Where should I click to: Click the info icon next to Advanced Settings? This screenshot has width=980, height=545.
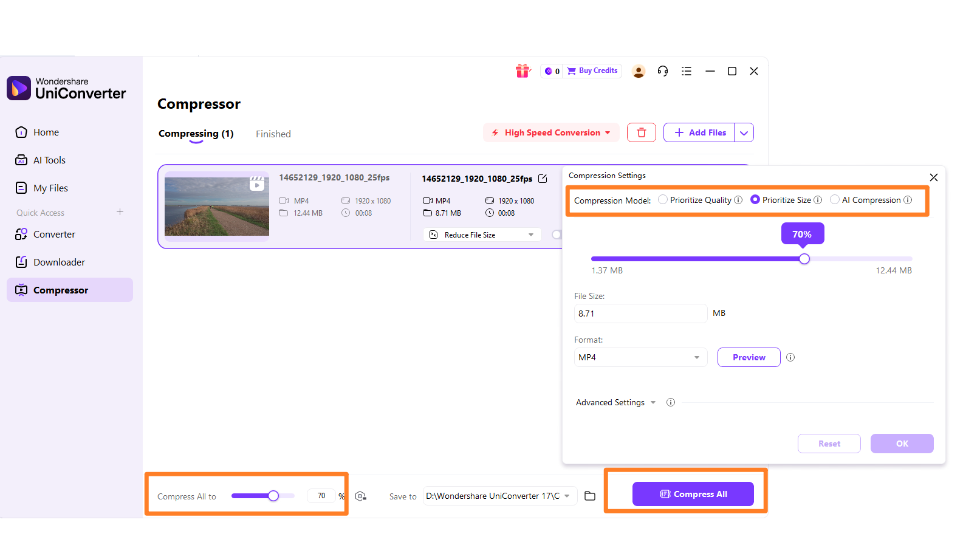click(x=671, y=402)
